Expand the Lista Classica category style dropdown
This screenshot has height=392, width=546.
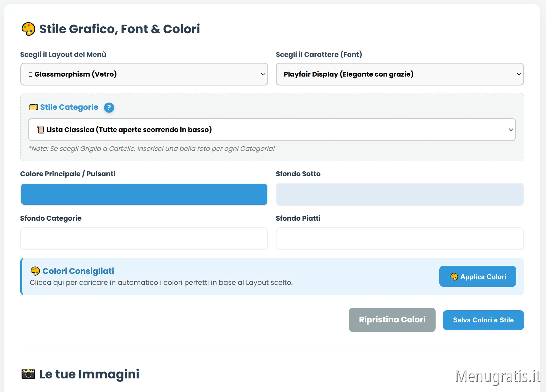tap(272, 130)
